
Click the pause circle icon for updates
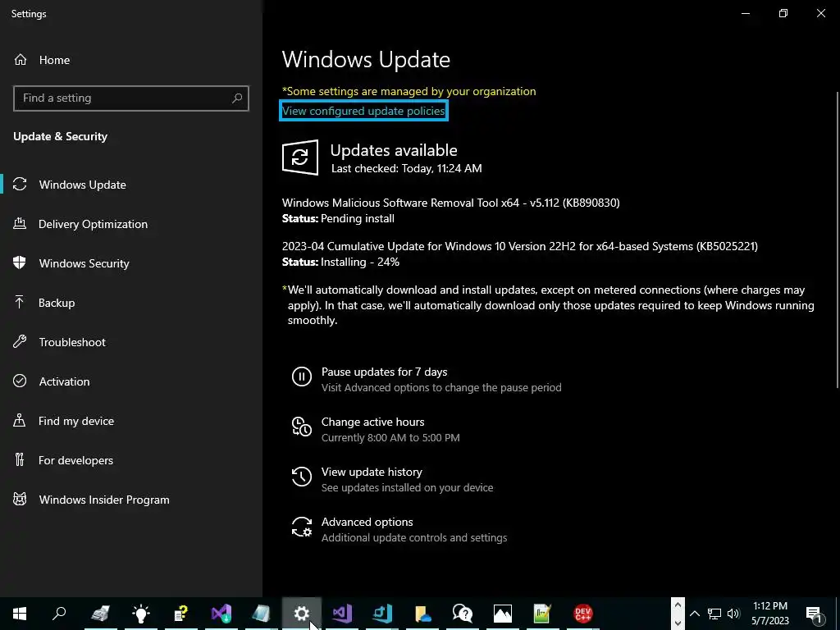pos(302,377)
